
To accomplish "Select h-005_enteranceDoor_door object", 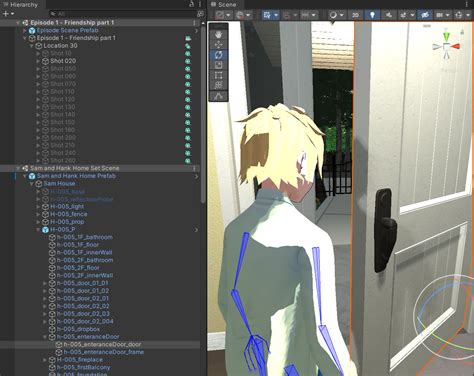I will [x=102, y=344].
